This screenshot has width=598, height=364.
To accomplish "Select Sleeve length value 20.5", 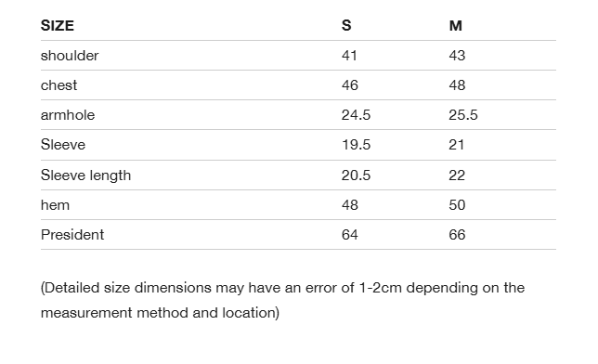I will click(x=356, y=175).
